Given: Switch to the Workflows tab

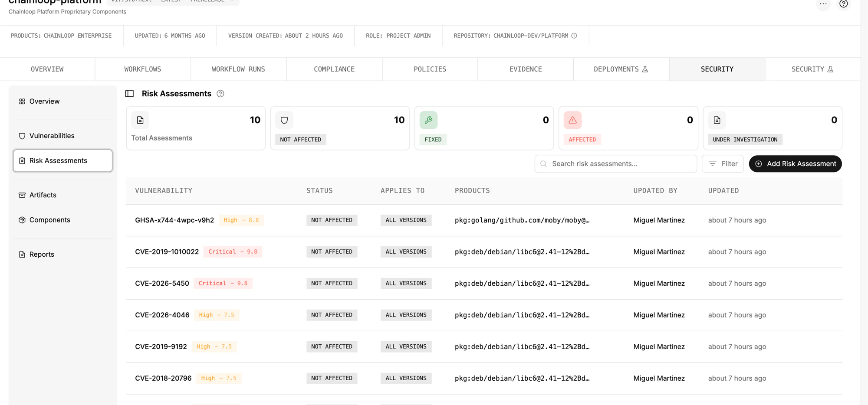Looking at the screenshot, I should point(143,69).
